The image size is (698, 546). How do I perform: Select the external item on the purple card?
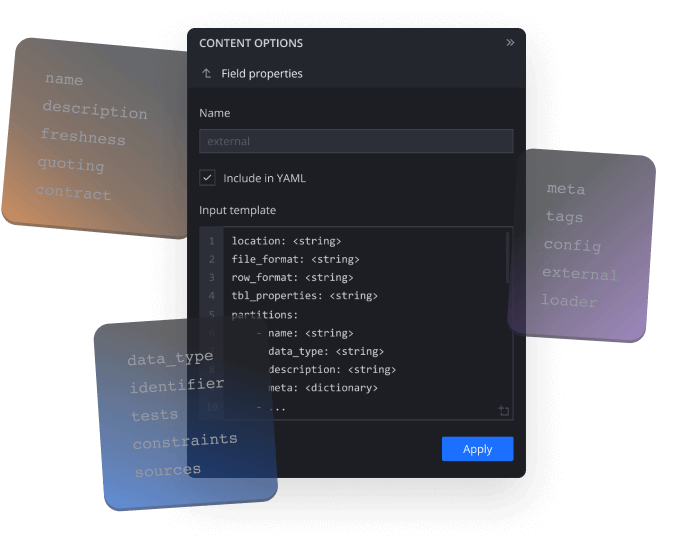[580, 274]
